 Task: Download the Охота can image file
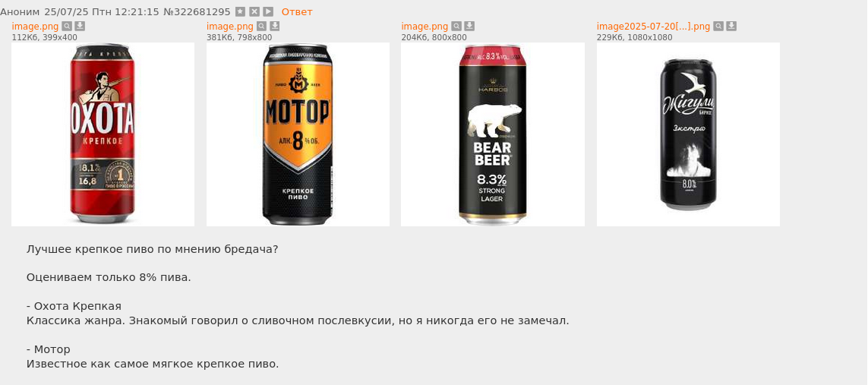click(80, 26)
